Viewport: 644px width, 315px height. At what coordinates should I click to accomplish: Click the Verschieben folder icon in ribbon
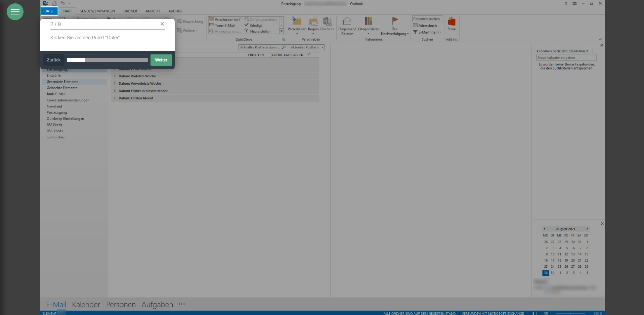(x=297, y=22)
